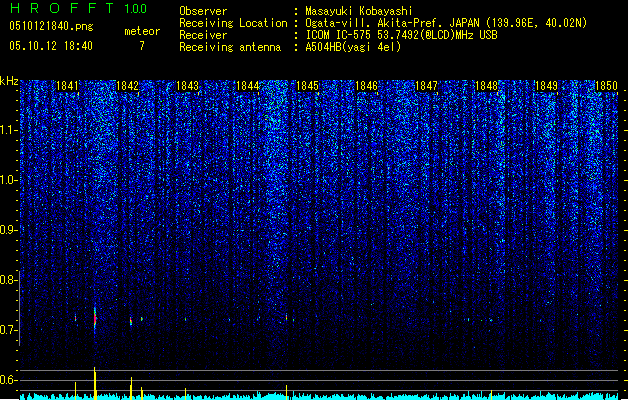Image resolution: width=629 pixels, height=400 pixels.
Task: Click the antenna text A504HB(yagi 4el)
Action: click(353, 47)
